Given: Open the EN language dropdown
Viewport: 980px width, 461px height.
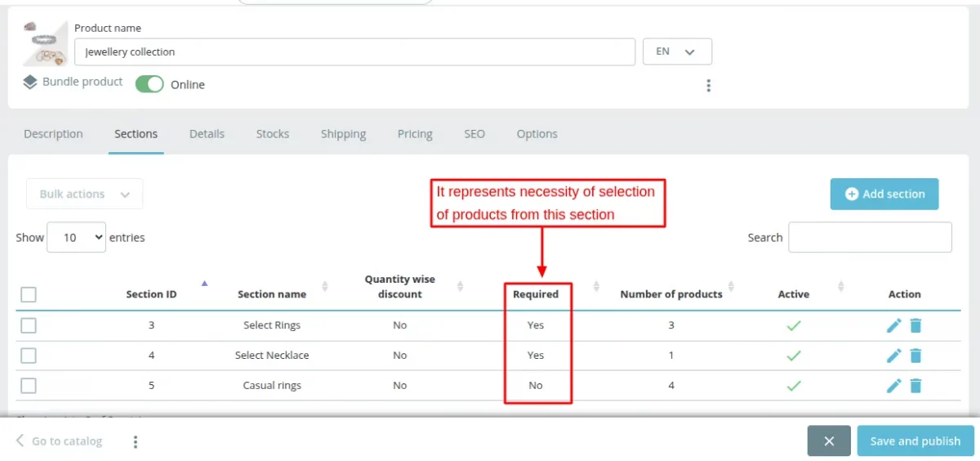Looking at the screenshot, I should (677, 51).
